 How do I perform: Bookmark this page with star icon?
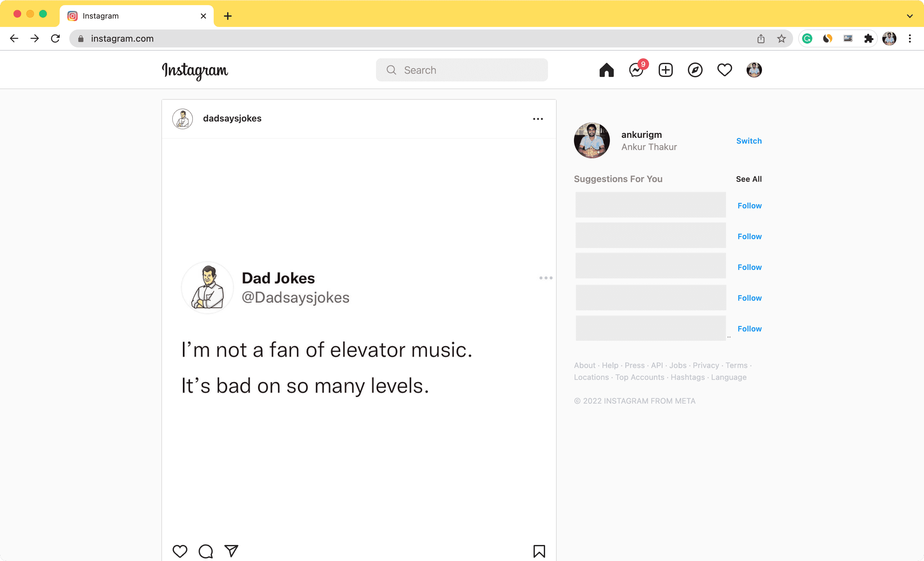tap(781, 38)
